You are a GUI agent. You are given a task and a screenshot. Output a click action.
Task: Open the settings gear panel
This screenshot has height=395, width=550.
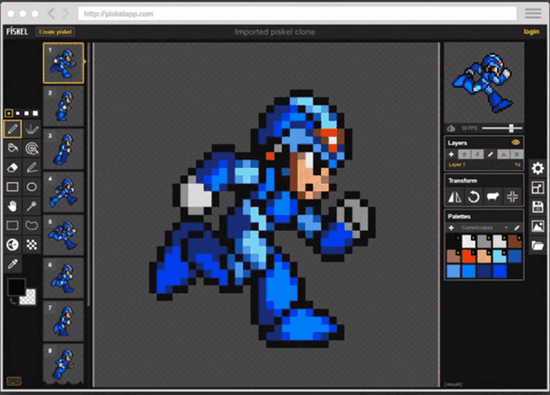(538, 168)
